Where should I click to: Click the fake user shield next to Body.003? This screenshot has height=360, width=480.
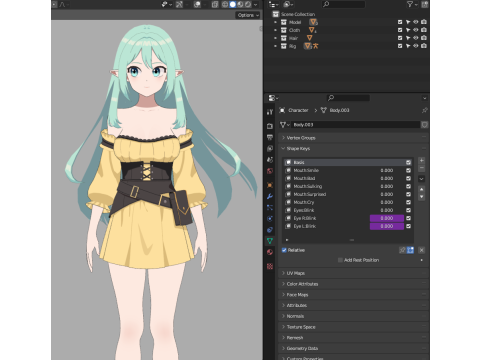tap(424, 125)
